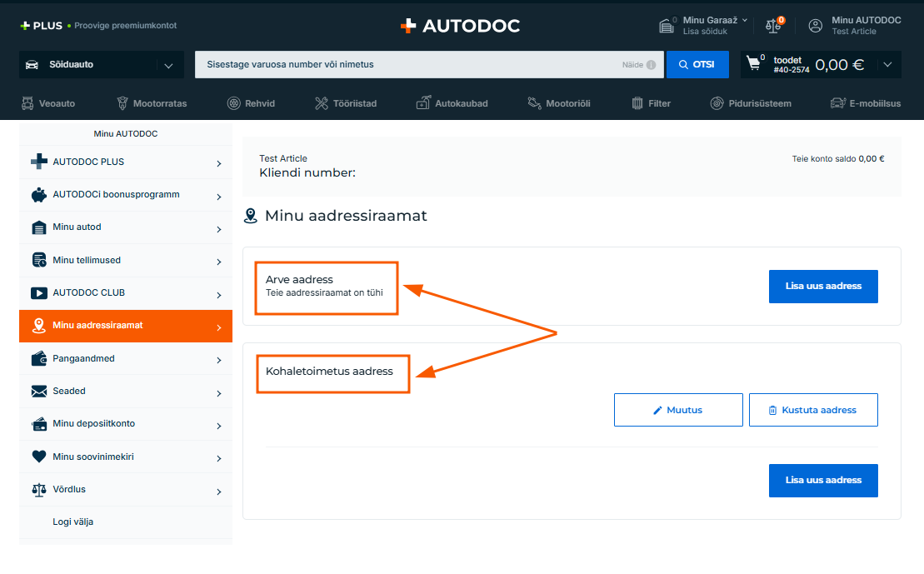Click the AUTODOC logo in header
This screenshot has width=924, height=574.
pyautogui.click(x=461, y=26)
